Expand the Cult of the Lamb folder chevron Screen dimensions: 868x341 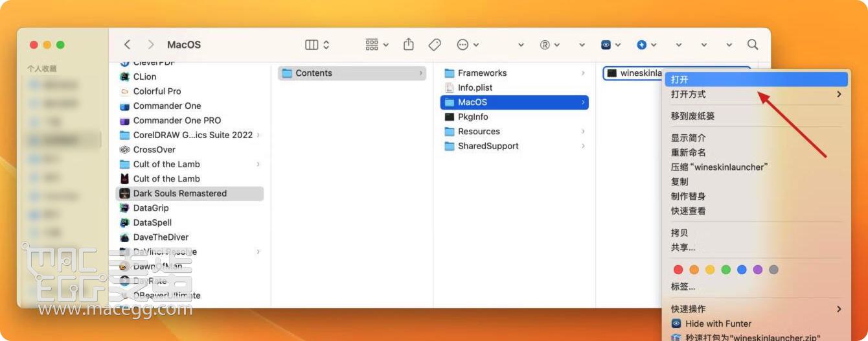click(258, 164)
